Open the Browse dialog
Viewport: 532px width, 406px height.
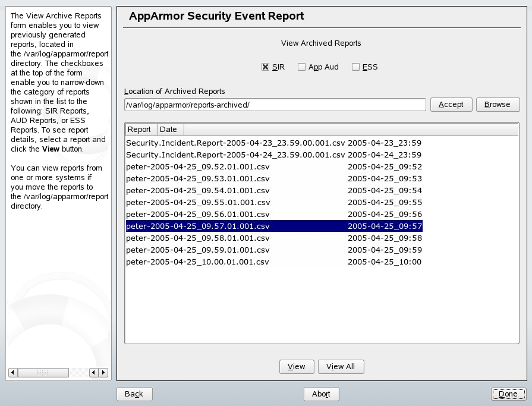pos(498,104)
